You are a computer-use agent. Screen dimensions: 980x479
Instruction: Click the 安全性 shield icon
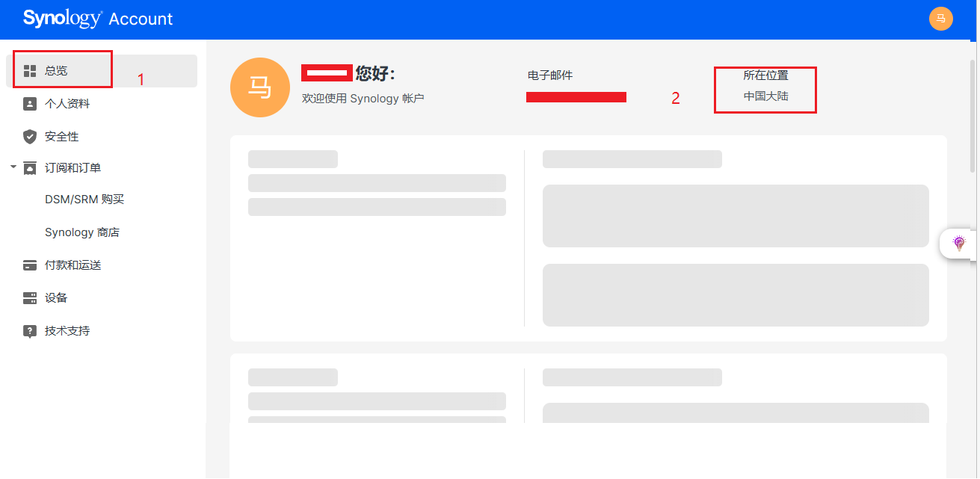(x=30, y=137)
